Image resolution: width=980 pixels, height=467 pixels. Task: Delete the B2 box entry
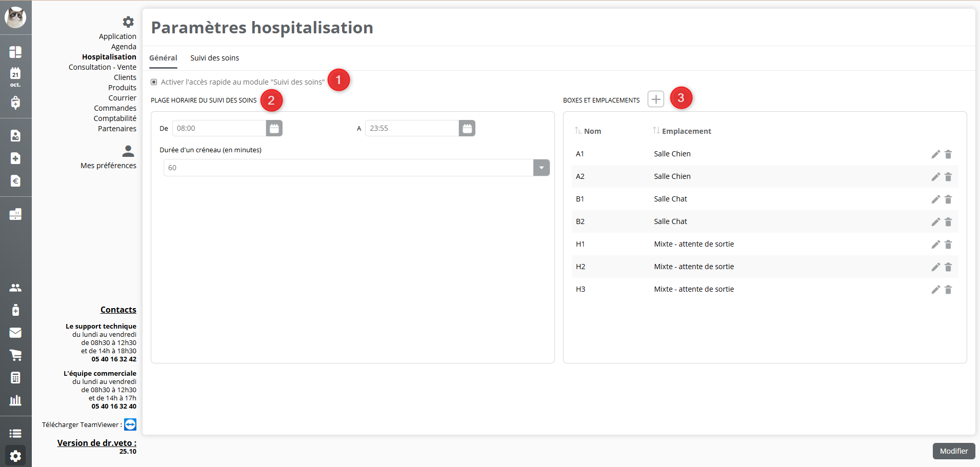point(948,222)
